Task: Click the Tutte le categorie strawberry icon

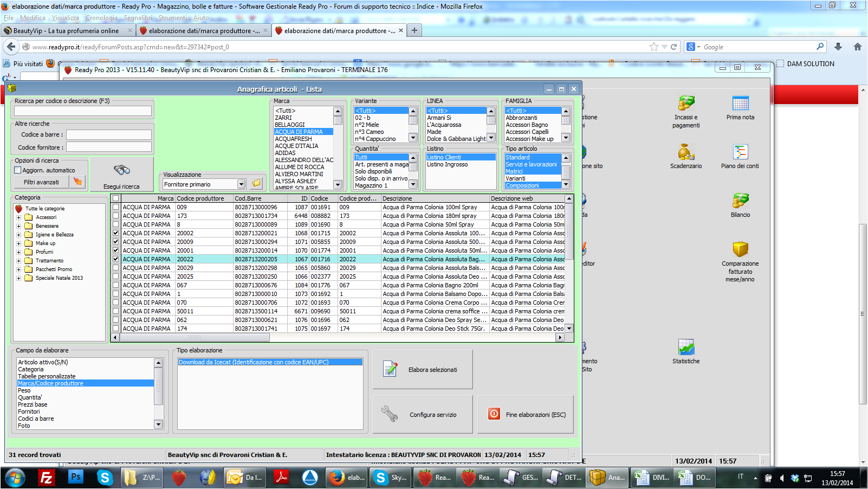Action: click(x=19, y=209)
